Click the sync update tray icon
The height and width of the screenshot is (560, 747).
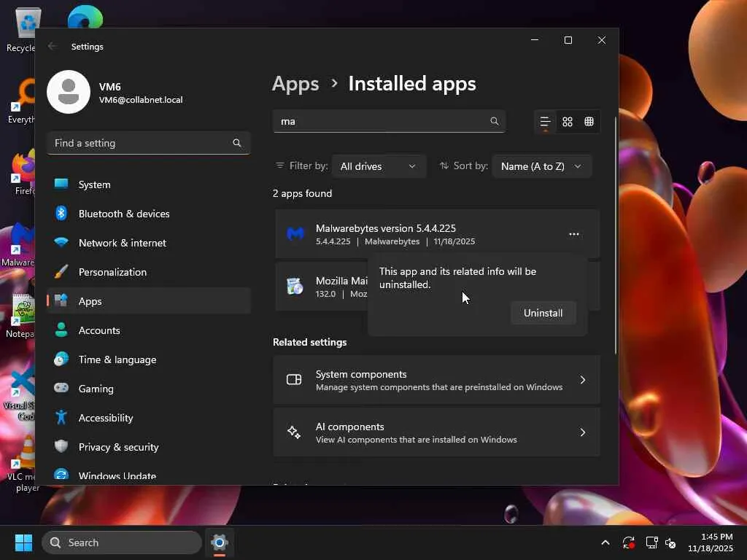coord(628,542)
